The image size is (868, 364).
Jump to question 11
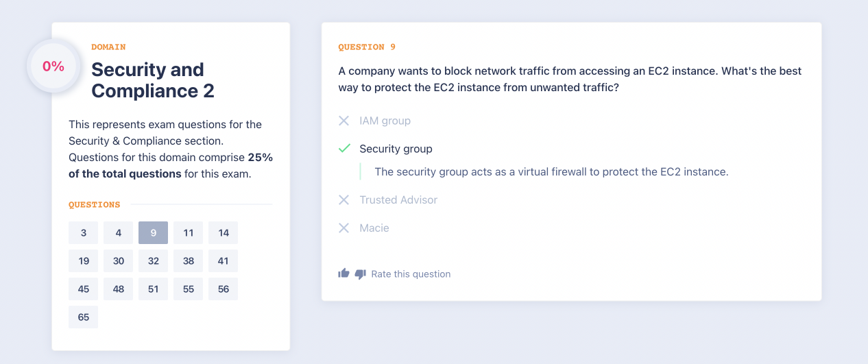(189, 233)
